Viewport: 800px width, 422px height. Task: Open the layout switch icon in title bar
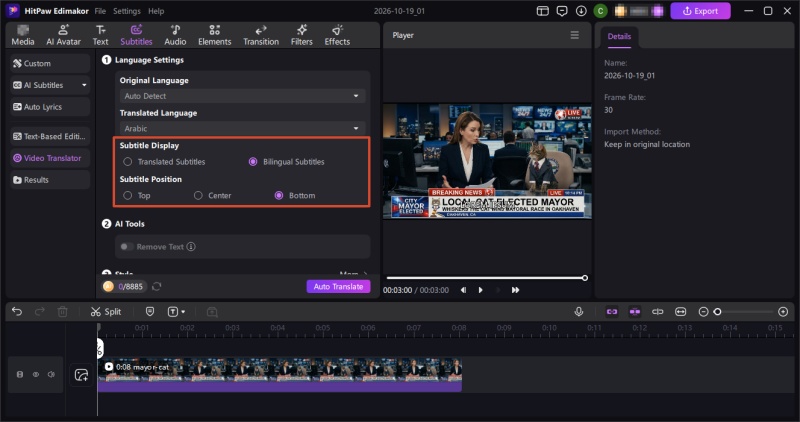[x=542, y=11]
